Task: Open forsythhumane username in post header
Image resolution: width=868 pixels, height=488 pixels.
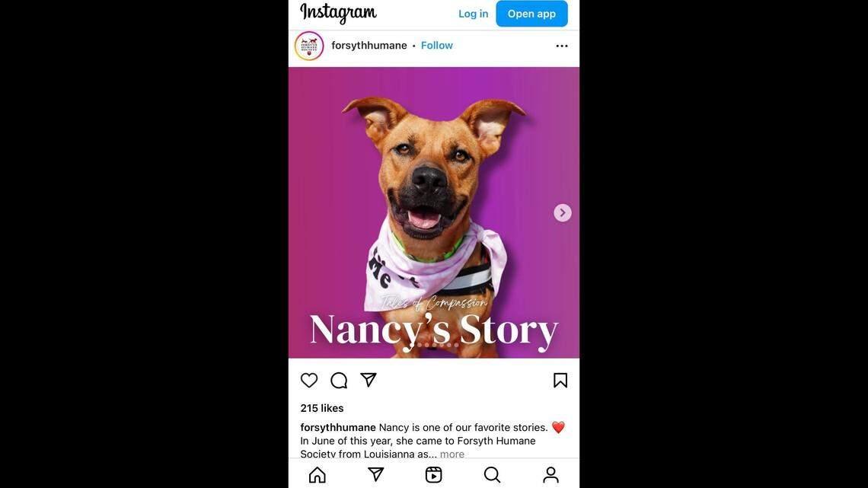Action: coord(369,46)
